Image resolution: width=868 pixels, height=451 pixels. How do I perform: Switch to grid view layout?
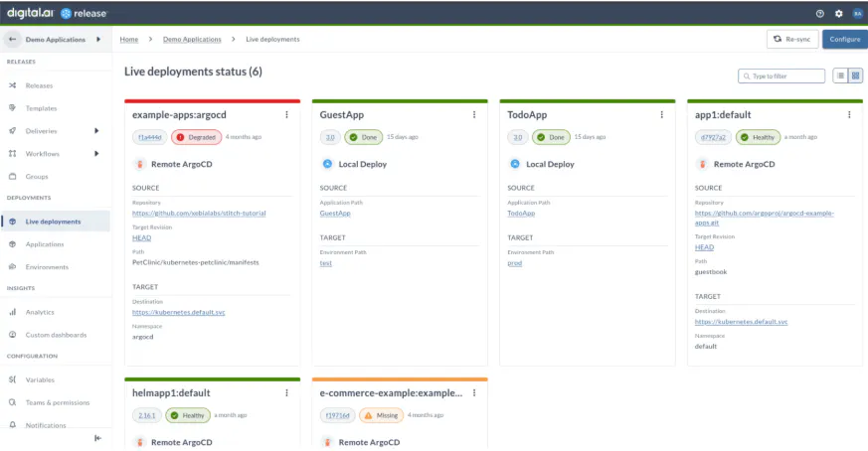point(855,75)
